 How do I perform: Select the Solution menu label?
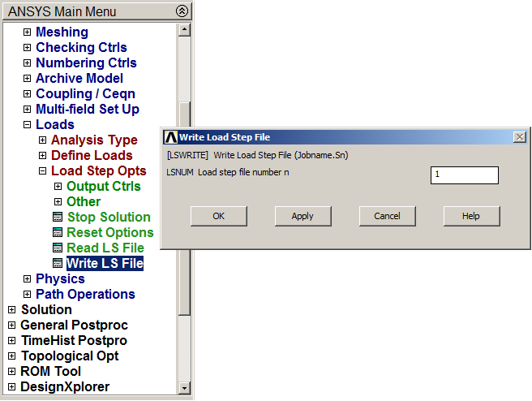click(46, 309)
